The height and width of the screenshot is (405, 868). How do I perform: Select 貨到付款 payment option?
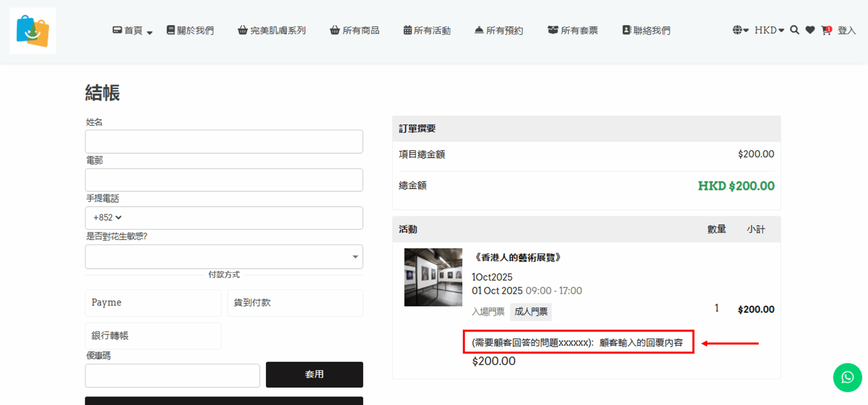point(295,302)
